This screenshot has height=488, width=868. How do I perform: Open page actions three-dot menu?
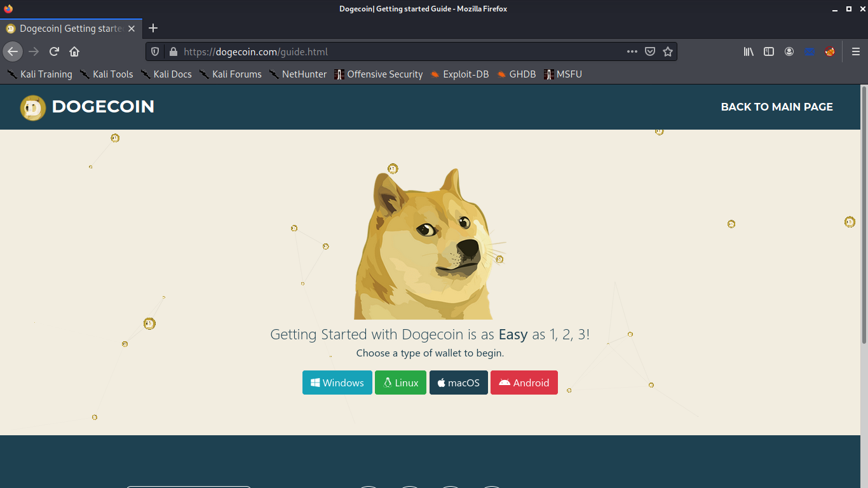point(632,51)
